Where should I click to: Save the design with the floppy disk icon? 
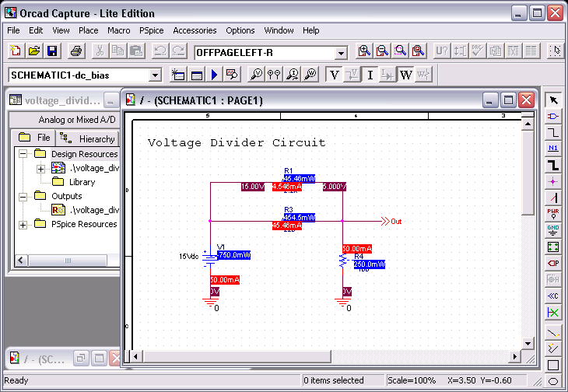pos(52,51)
